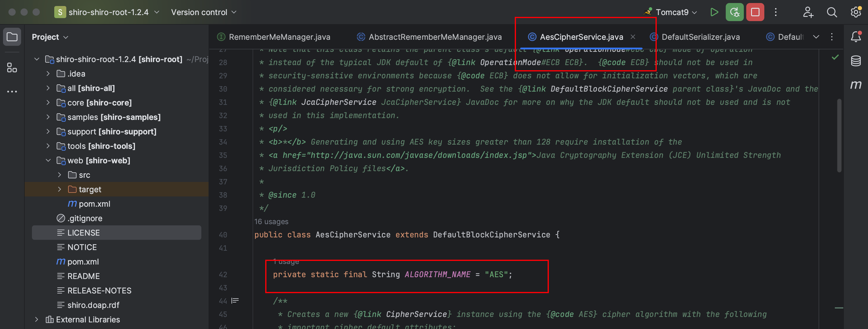868x329 pixels.
Task: Click the 16 usages inlay hint
Action: tap(271, 221)
